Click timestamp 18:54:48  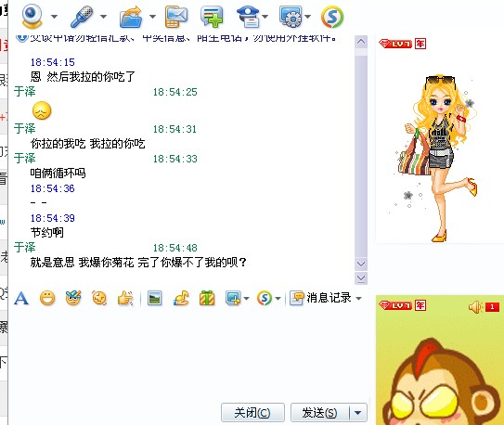coord(174,248)
